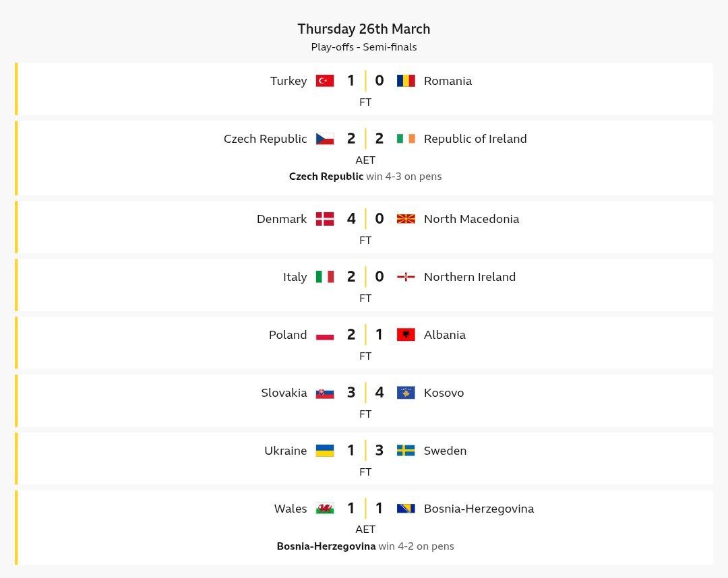Screen dimensions: 728x578
Task: Click the Albania flag icon
Action: click(x=406, y=335)
